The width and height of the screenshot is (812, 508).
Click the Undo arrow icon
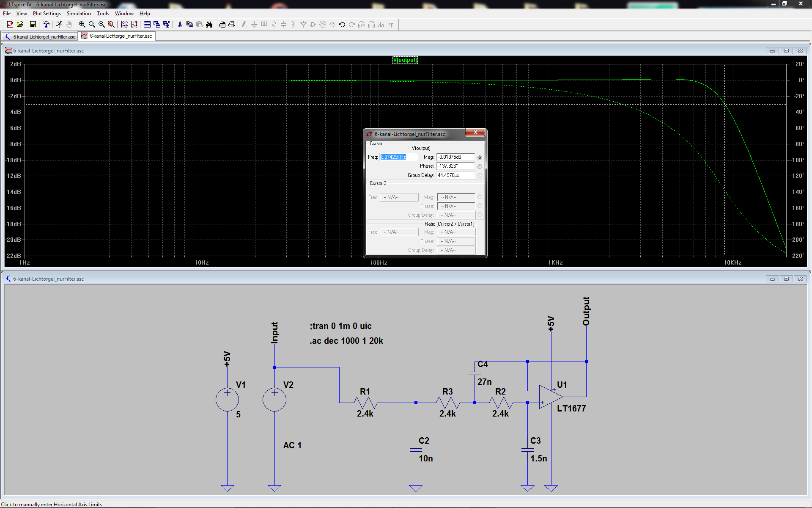point(342,25)
